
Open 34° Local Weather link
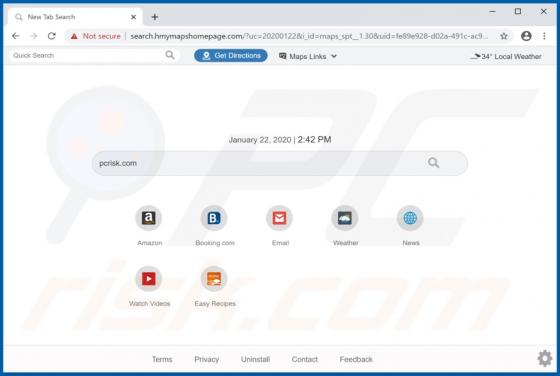(x=506, y=56)
